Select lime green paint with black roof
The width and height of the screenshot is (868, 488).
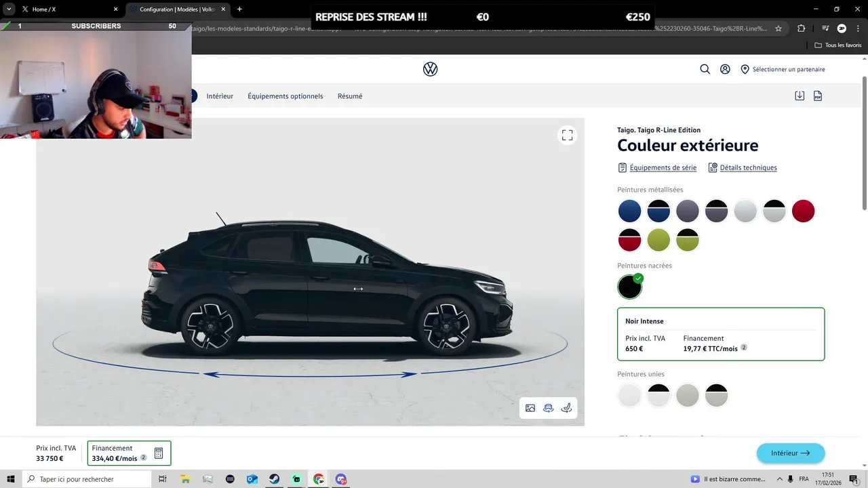click(688, 240)
